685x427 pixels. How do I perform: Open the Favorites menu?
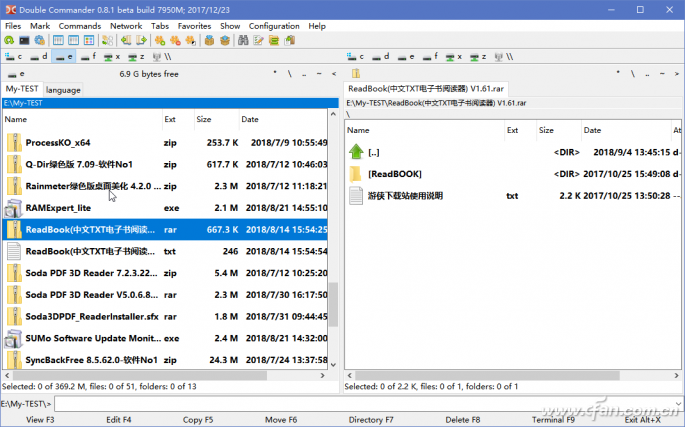(194, 26)
